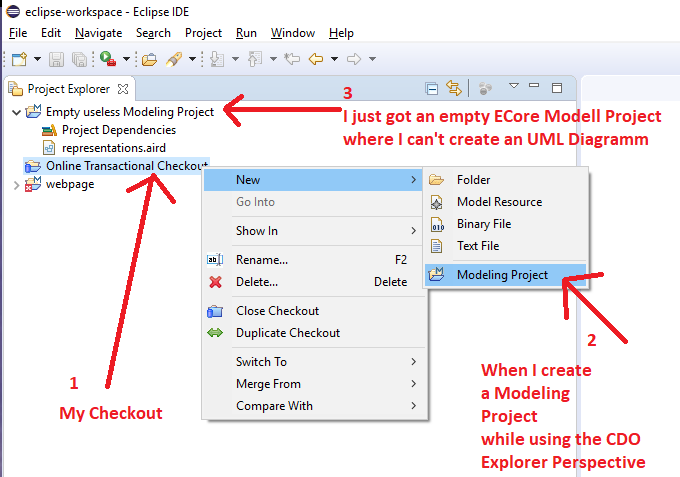Choose Switch To in the context menu
680x477 pixels.
[x=315, y=362]
